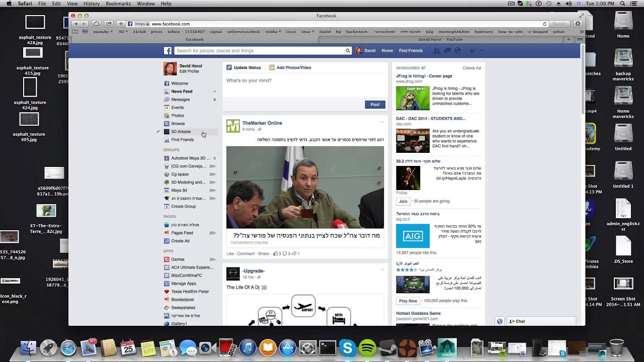Like the TheMarker Online post
Viewport: 644px width, 362px height.
230,254
